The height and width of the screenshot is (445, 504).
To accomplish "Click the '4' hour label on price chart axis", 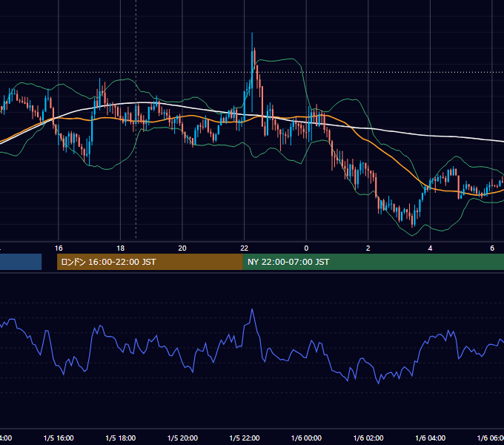I will tap(430, 248).
